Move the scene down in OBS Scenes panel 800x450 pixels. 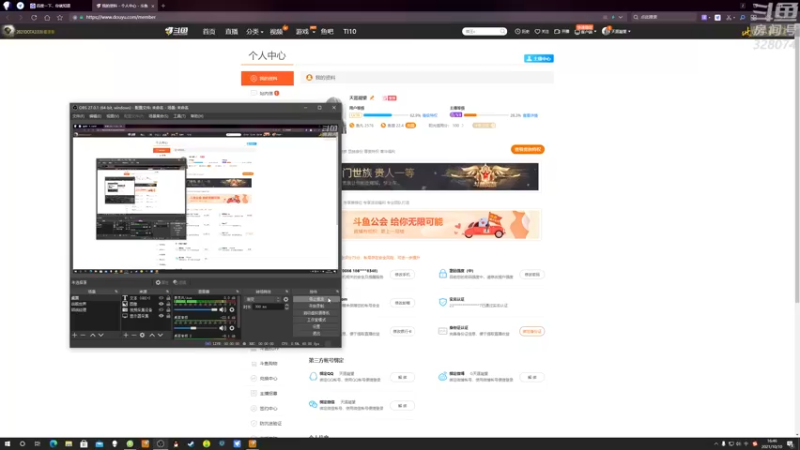coord(101,335)
